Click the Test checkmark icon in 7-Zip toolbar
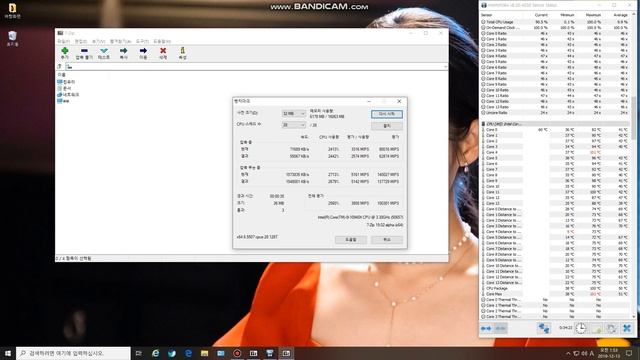The width and height of the screenshot is (640, 360). [104, 51]
